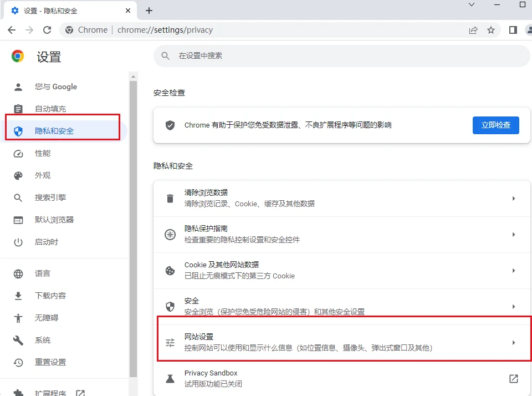Bookmark this page with the star icon
The width and height of the screenshot is (532, 396).
pos(490,30)
